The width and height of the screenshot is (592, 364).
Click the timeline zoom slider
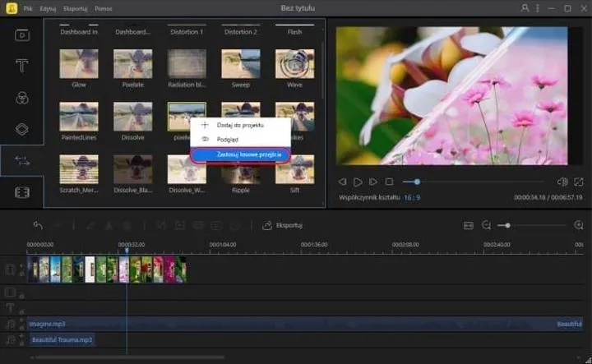[508, 225]
